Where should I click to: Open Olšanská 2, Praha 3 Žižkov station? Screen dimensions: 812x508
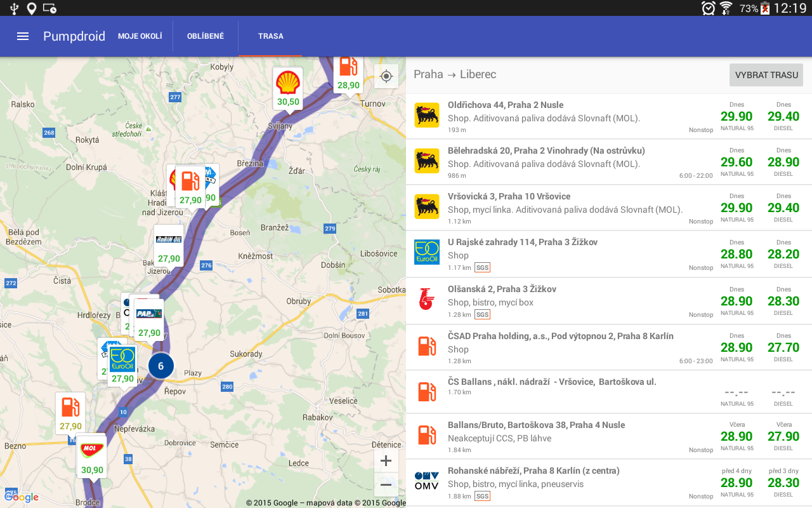click(609, 301)
